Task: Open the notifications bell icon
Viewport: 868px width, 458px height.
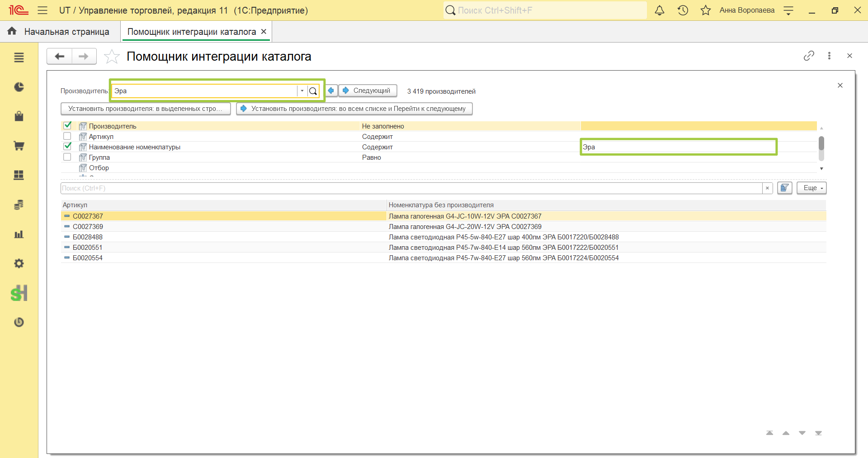Action: [660, 10]
